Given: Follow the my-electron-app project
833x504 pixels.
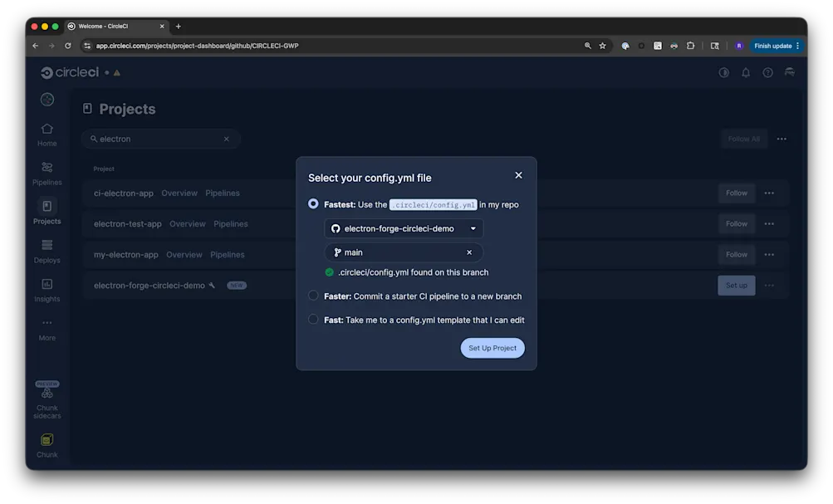Looking at the screenshot, I should point(737,255).
